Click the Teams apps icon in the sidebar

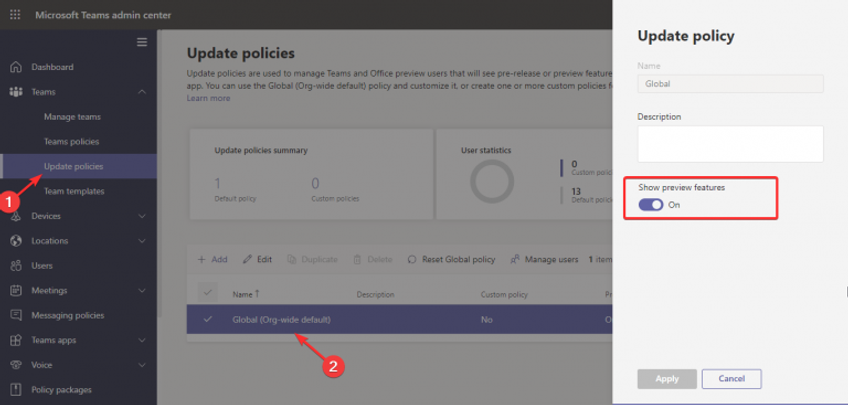click(16, 340)
